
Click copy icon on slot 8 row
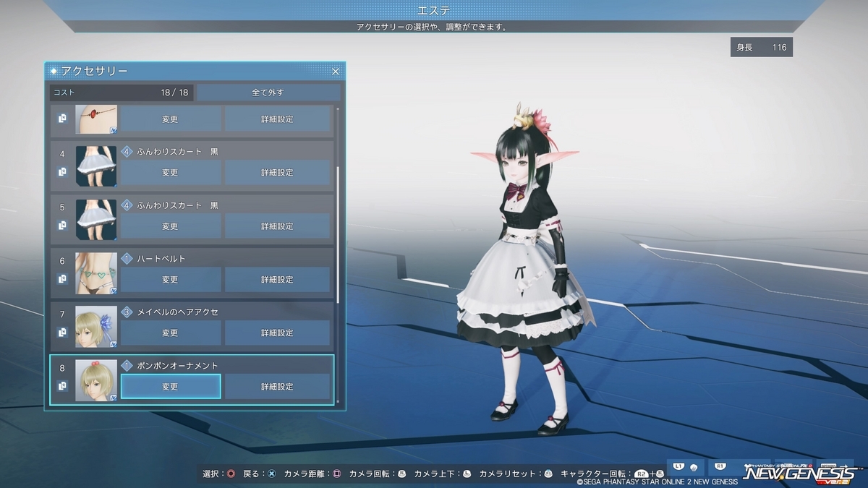tap(62, 386)
